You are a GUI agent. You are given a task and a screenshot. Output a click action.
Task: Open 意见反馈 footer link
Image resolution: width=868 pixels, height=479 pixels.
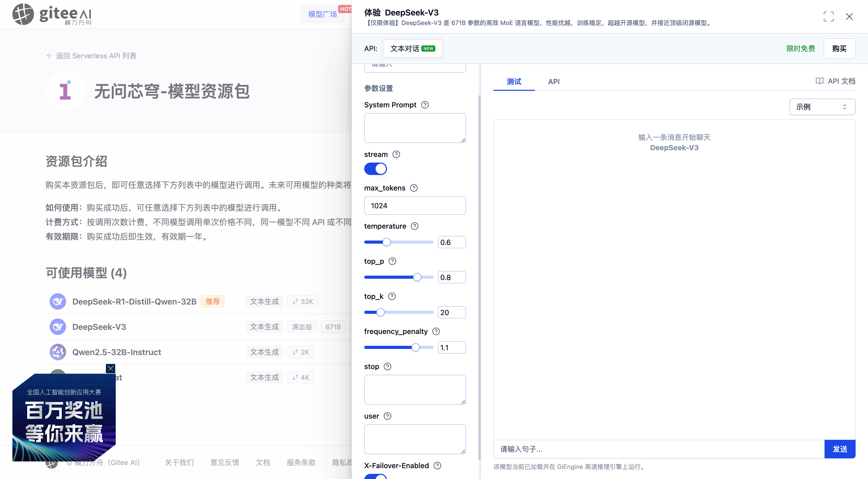pyautogui.click(x=225, y=462)
